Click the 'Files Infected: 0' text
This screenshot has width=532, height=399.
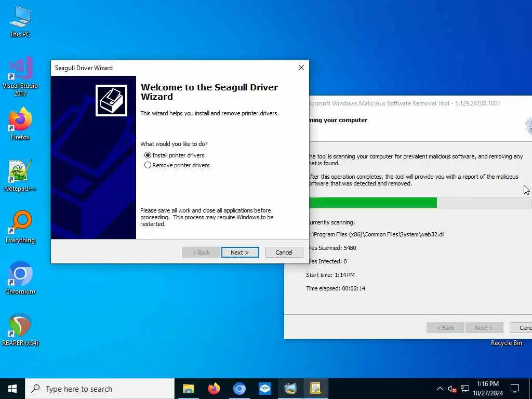328,262
